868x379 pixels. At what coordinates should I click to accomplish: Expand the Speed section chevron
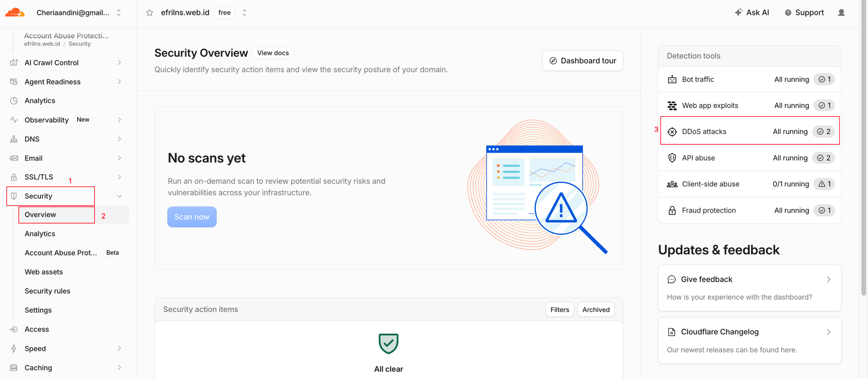click(x=119, y=348)
